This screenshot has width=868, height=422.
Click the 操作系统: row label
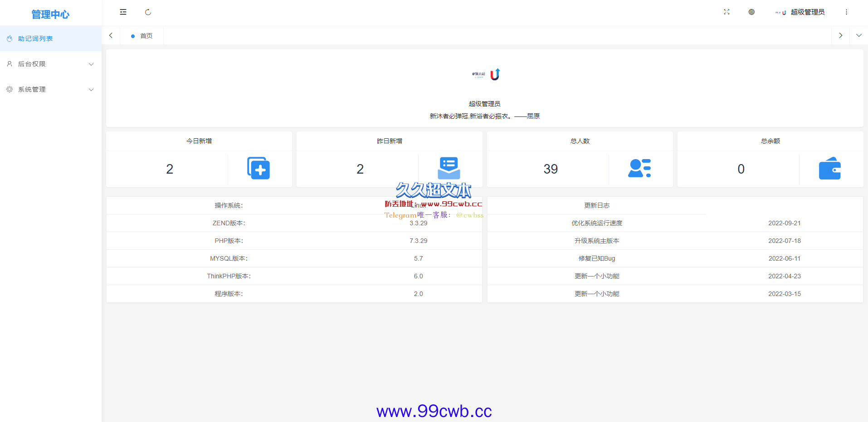[229, 205]
